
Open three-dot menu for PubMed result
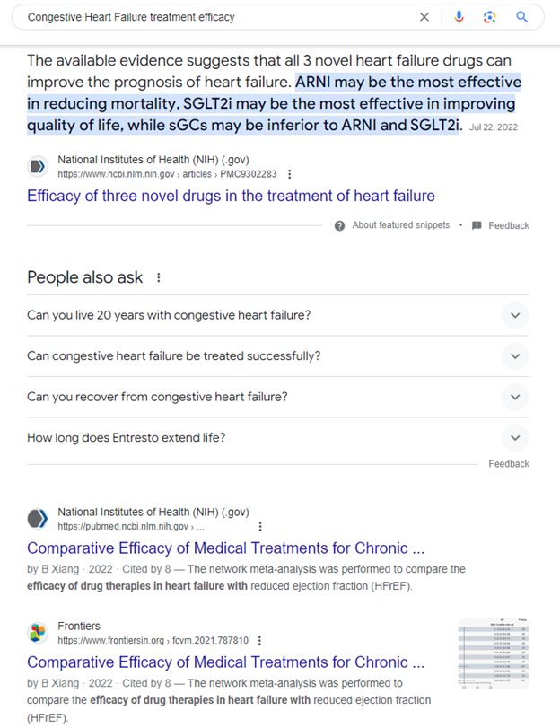tap(260, 527)
